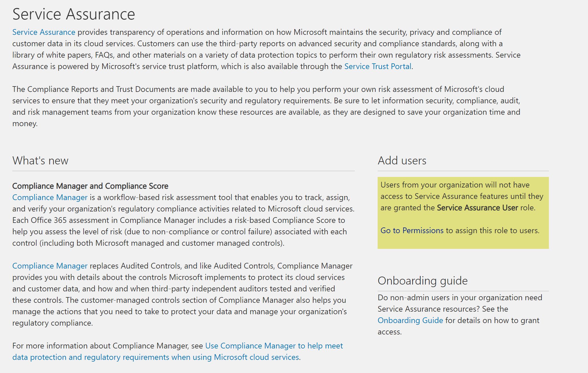
Task: Follow the Go to Permissions link
Action: tap(412, 231)
